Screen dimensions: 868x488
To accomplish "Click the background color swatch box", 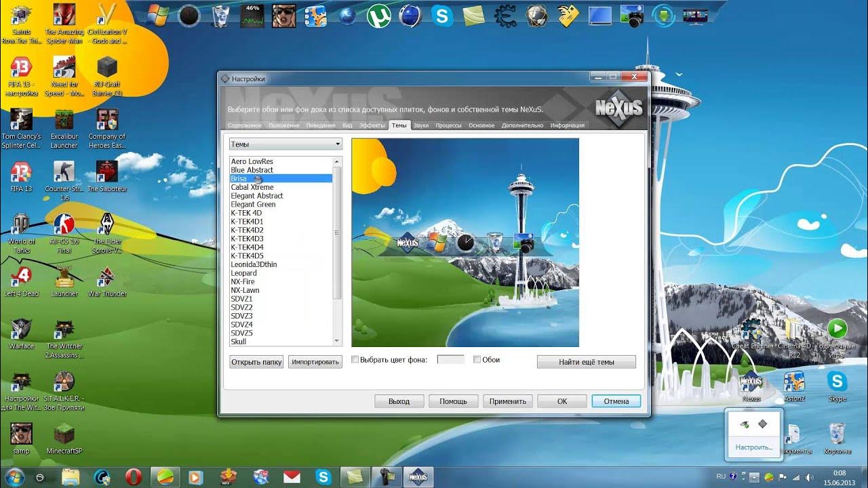I will 451,360.
